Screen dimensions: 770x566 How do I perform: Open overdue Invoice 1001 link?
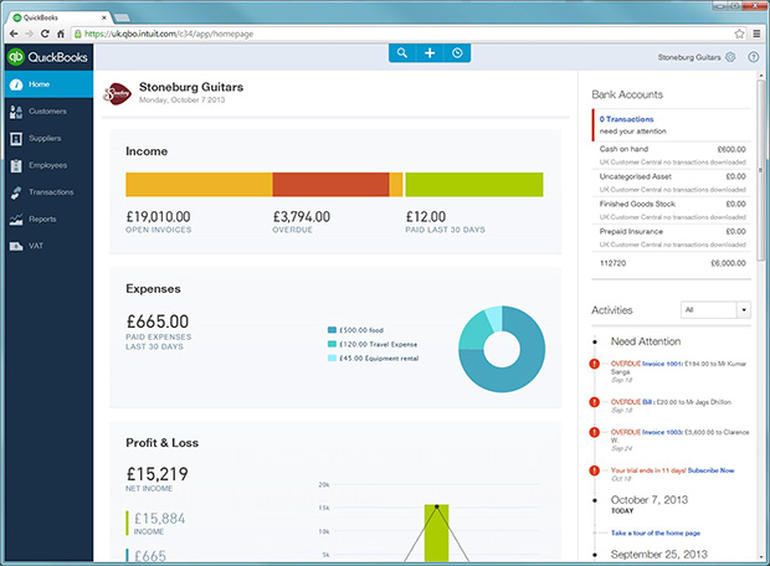(661, 365)
